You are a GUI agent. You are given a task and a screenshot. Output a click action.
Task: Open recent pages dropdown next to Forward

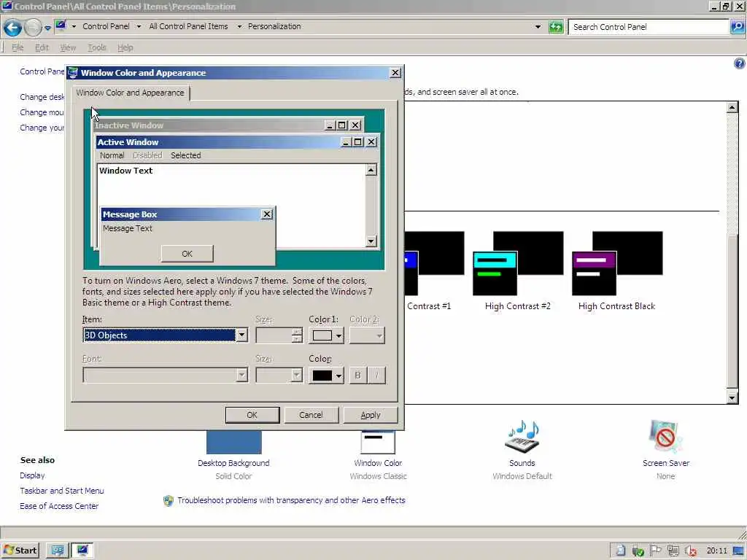(x=47, y=28)
